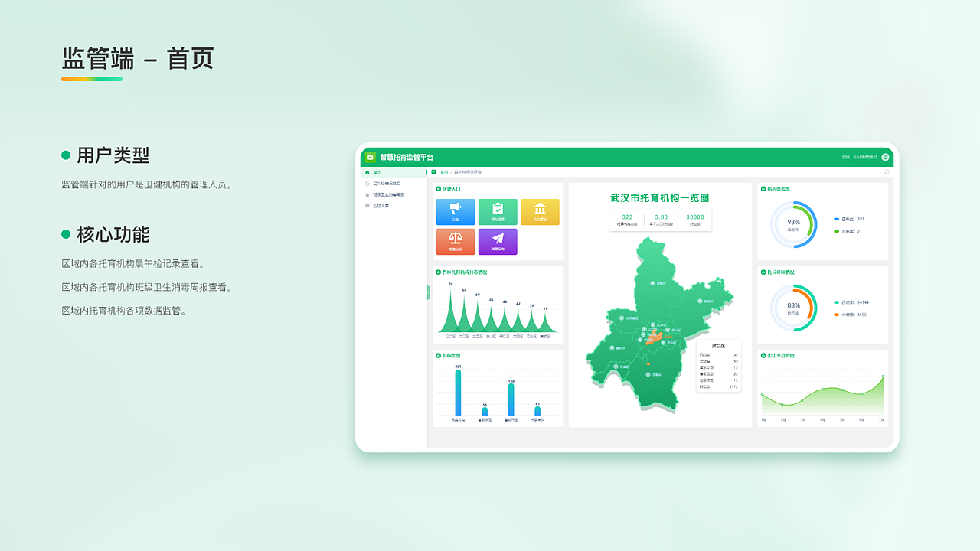Click the highlighted orange district on map

click(x=655, y=337)
